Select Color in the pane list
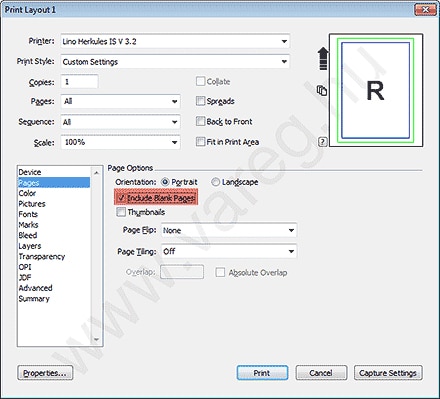This screenshot has height=399, width=440. click(54, 193)
